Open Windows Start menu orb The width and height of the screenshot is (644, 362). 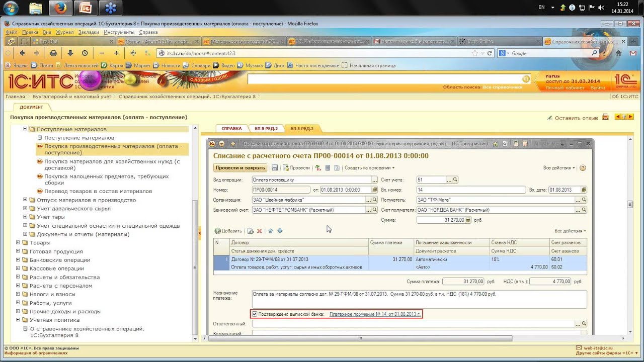coord(11,8)
